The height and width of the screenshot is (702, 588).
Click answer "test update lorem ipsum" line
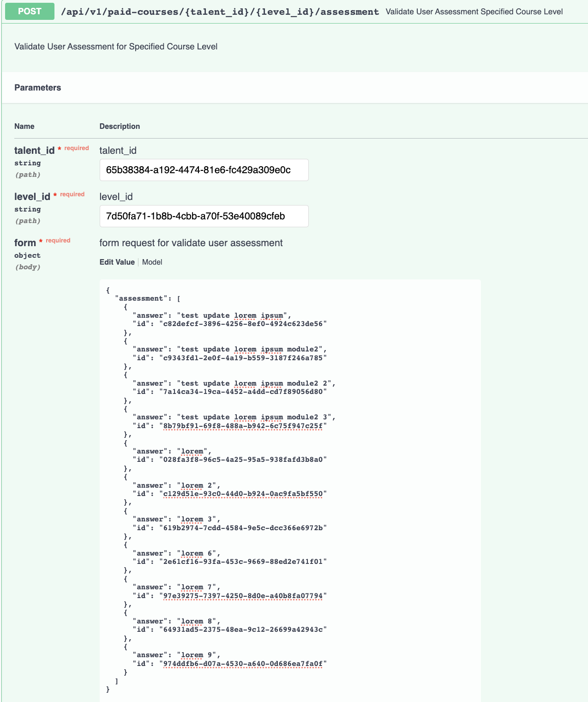coord(212,315)
